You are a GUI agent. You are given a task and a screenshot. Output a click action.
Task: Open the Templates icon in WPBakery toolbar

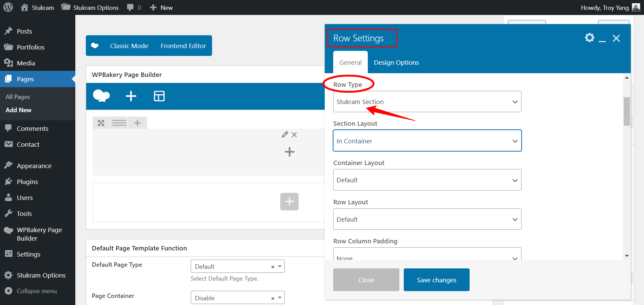[x=159, y=96]
